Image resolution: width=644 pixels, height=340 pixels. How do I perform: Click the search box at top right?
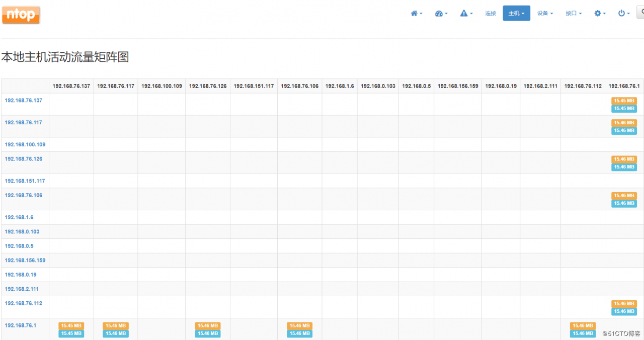click(640, 13)
